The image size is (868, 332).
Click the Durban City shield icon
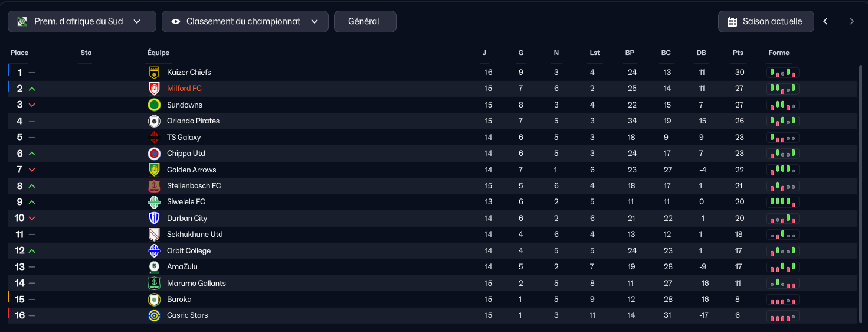(154, 219)
